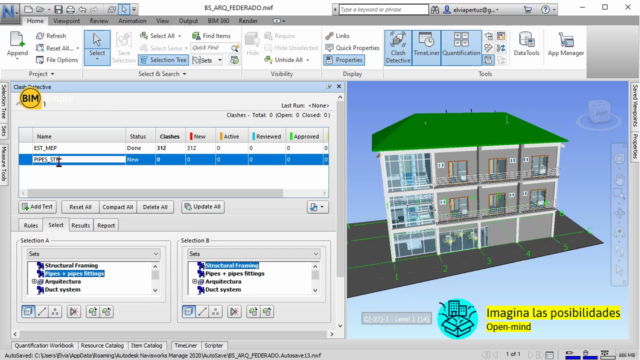
Task: Click the help question mark icon
Action: 545,9
